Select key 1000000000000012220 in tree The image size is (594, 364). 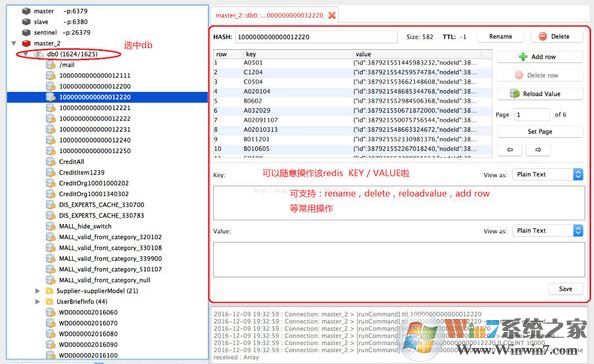tap(107, 97)
